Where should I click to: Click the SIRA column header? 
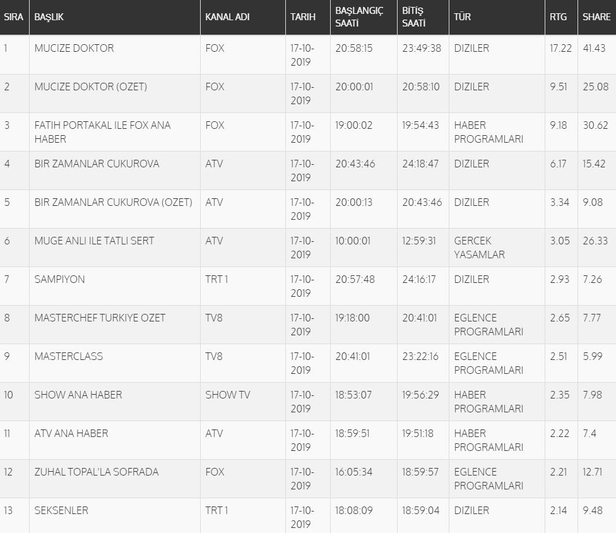click(14, 17)
